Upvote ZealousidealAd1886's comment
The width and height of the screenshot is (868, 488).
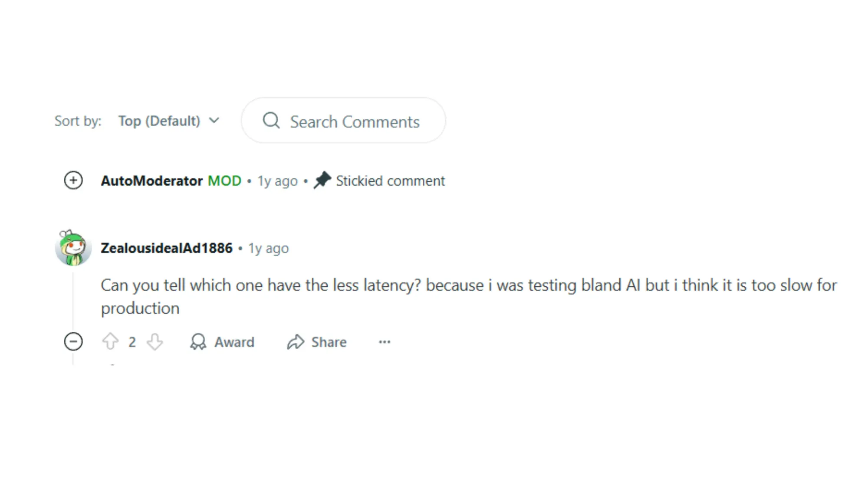pos(111,342)
